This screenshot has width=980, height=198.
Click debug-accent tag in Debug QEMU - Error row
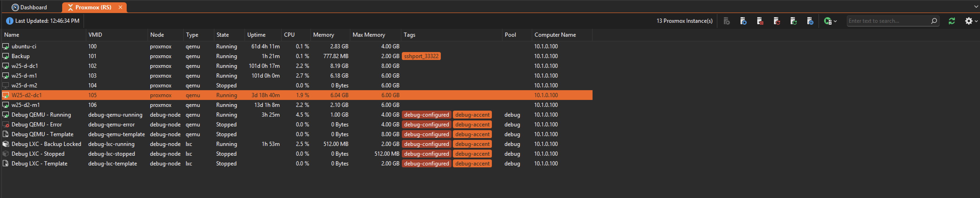point(472,125)
